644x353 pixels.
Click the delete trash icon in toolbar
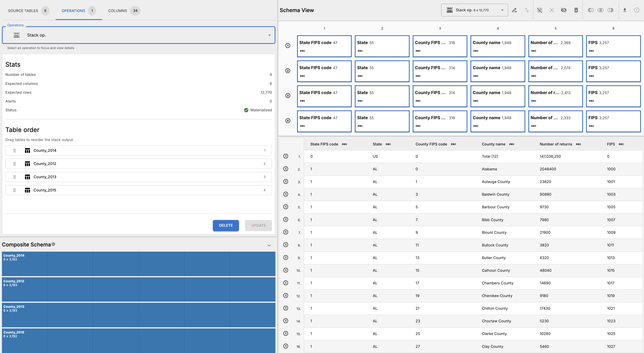coord(576,10)
